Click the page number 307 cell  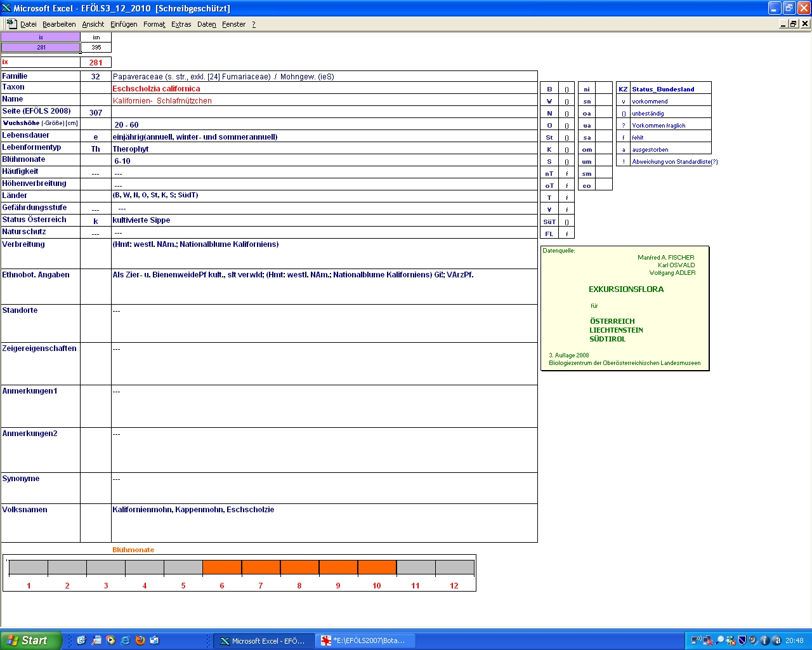[96, 112]
